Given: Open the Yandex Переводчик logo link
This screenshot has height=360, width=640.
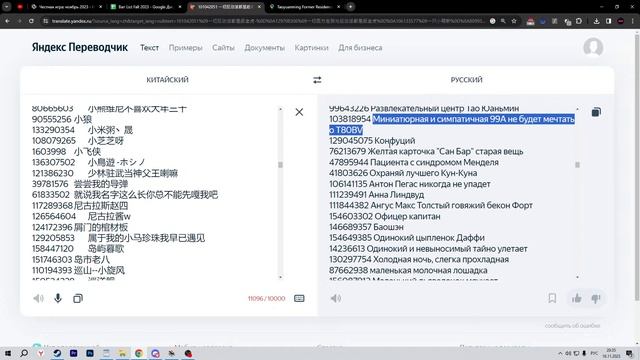Looking at the screenshot, I should [x=80, y=47].
